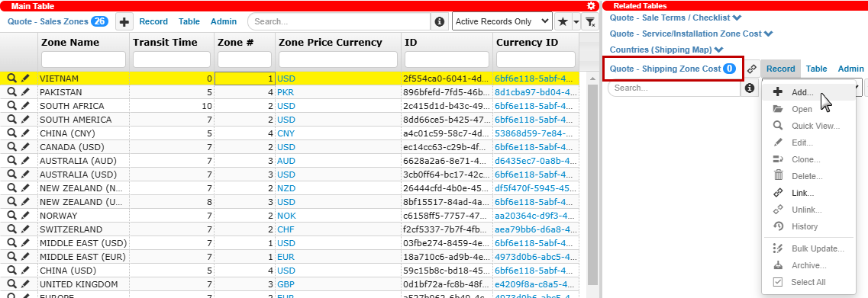Click the Currency ID column header
Viewport: 868px width, 298px height.
(x=527, y=42)
